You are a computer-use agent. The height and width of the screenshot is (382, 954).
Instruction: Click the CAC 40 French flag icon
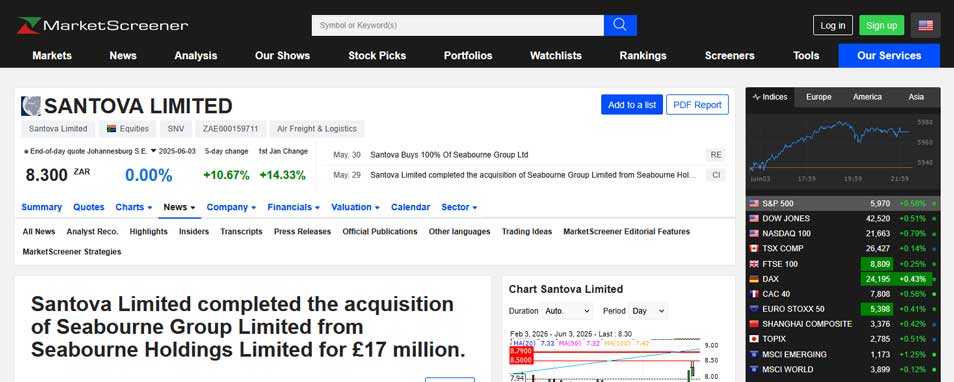click(x=754, y=294)
